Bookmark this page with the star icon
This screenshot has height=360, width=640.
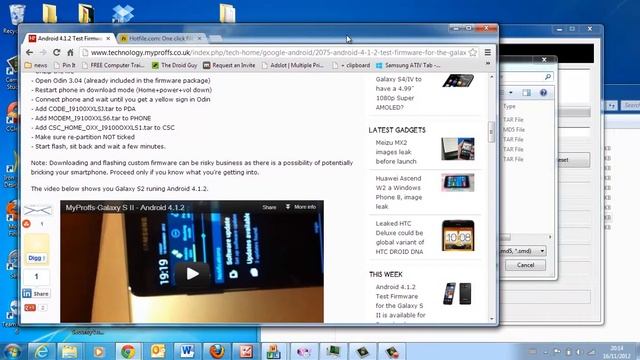tap(473, 53)
